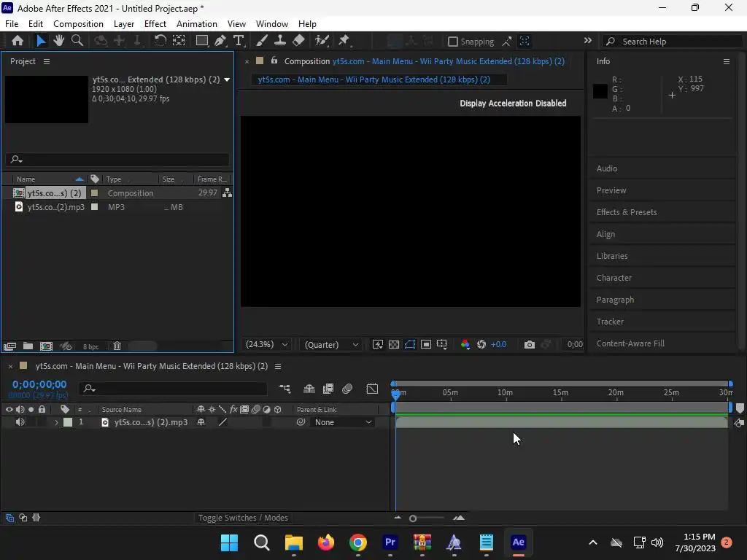Open the composition mini-flowchart in timeline

[x=285, y=389]
